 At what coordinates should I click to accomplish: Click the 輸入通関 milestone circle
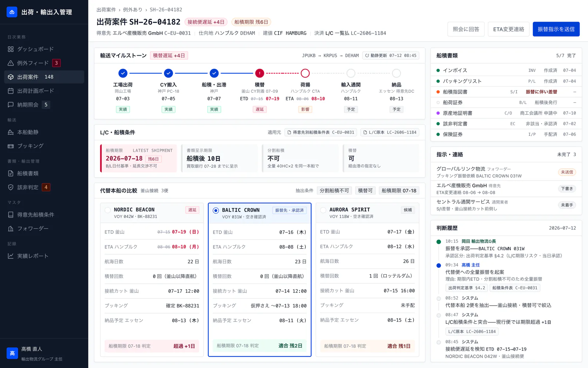pyautogui.click(x=351, y=73)
